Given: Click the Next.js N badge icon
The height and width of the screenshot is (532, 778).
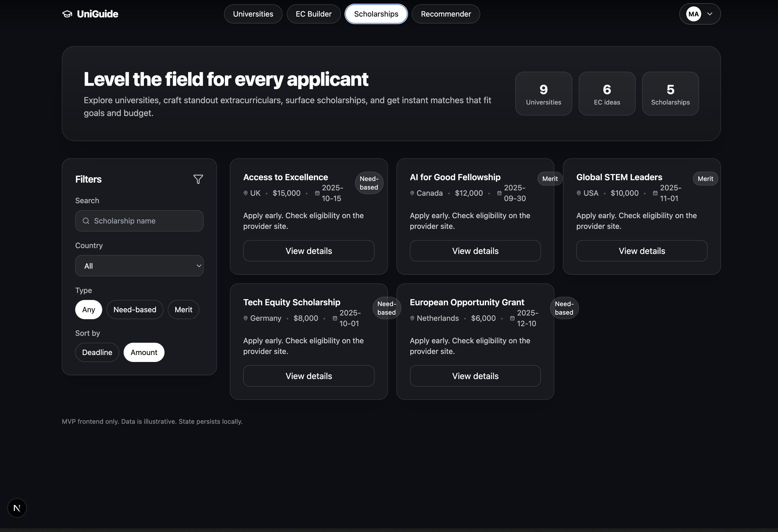Looking at the screenshot, I should [x=17, y=508].
